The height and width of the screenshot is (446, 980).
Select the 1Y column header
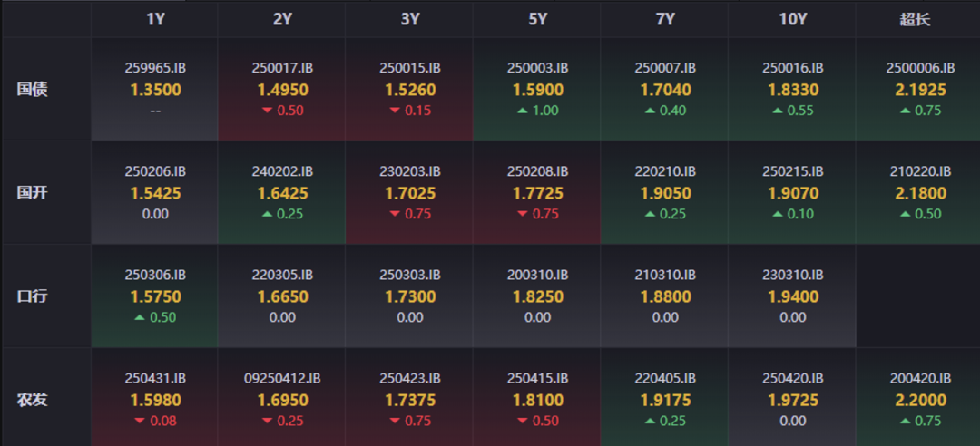[x=155, y=19]
